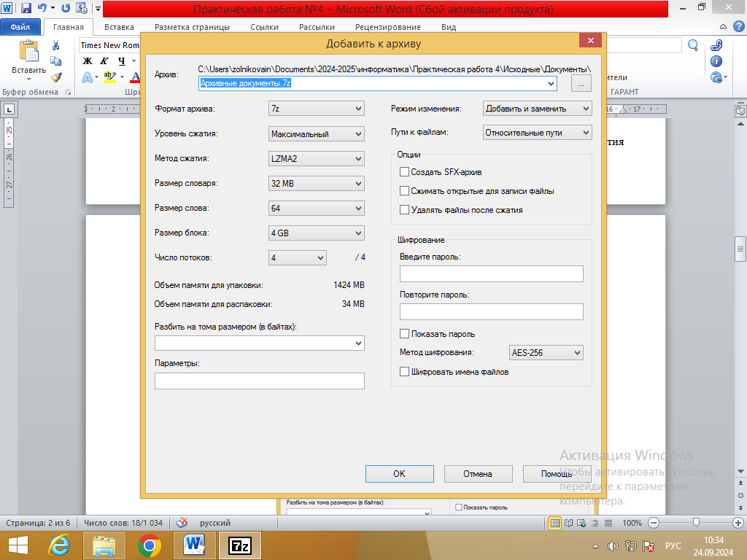
Task: Launch Google Chrome from the taskbar
Action: pyautogui.click(x=149, y=545)
